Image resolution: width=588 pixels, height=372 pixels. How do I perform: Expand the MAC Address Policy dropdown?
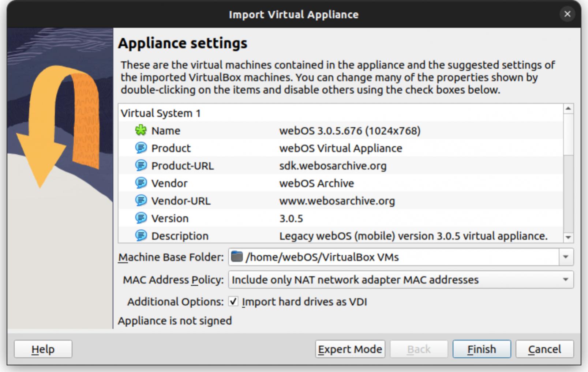coord(565,280)
